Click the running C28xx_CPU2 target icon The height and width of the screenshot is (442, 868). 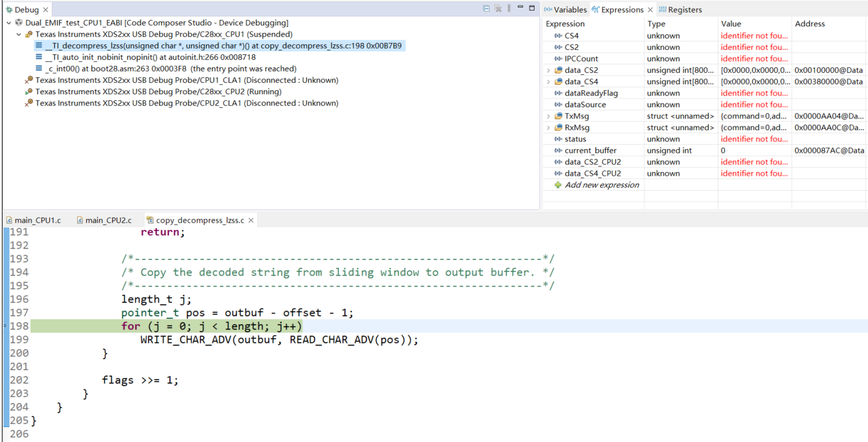[x=29, y=92]
